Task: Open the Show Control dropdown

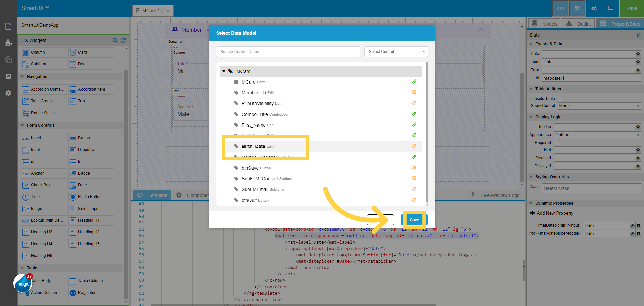Action: tap(599, 106)
